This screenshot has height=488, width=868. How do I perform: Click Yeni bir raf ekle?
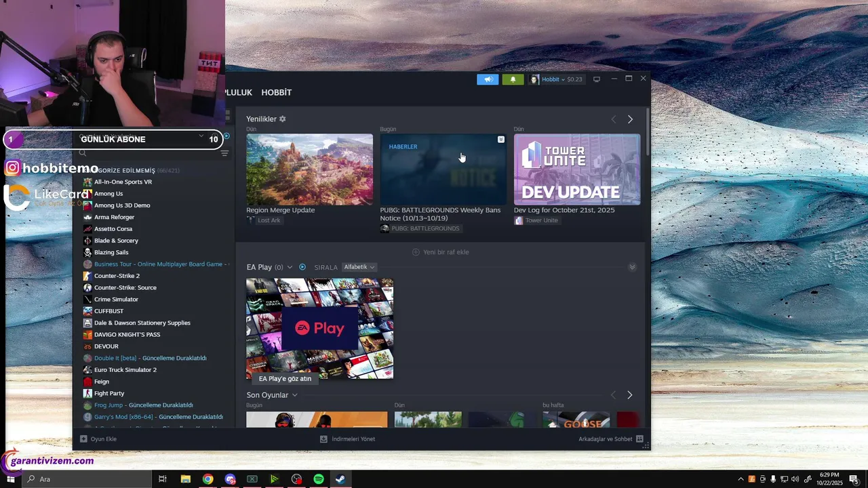click(441, 252)
